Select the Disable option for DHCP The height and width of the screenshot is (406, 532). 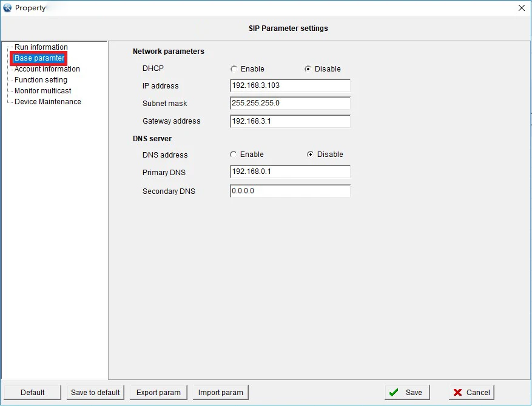click(x=308, y=69)
